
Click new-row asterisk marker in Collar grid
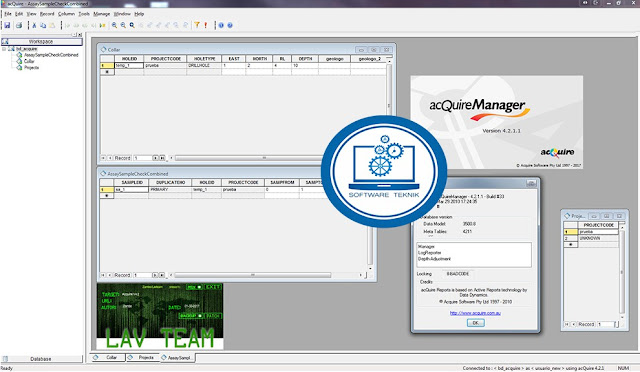[107, 72]
